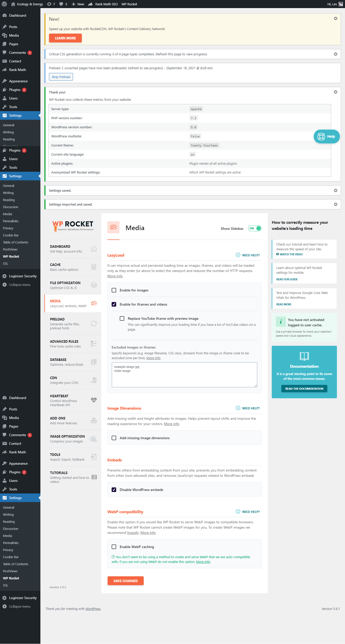Click Need Help lifebuoy icon for Image Dimensions

(x=238, y=408)
